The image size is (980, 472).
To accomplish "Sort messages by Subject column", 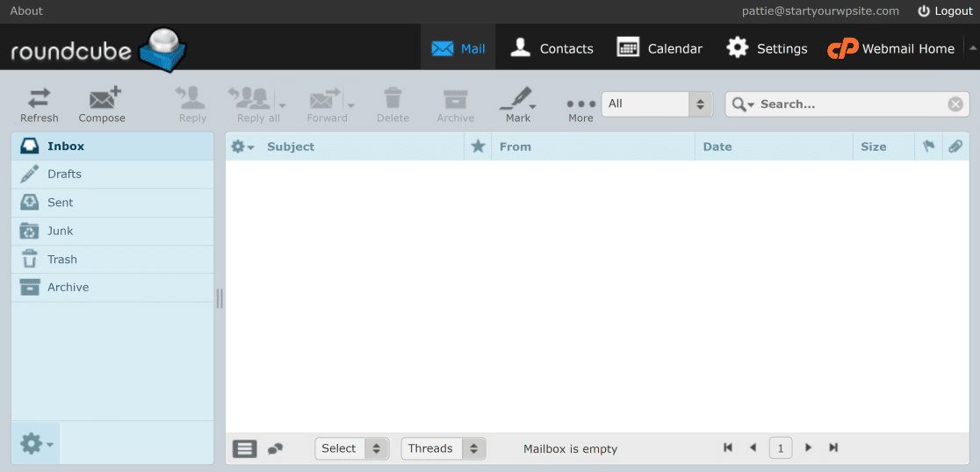I will pyautogui.click(x=291, y=147).
